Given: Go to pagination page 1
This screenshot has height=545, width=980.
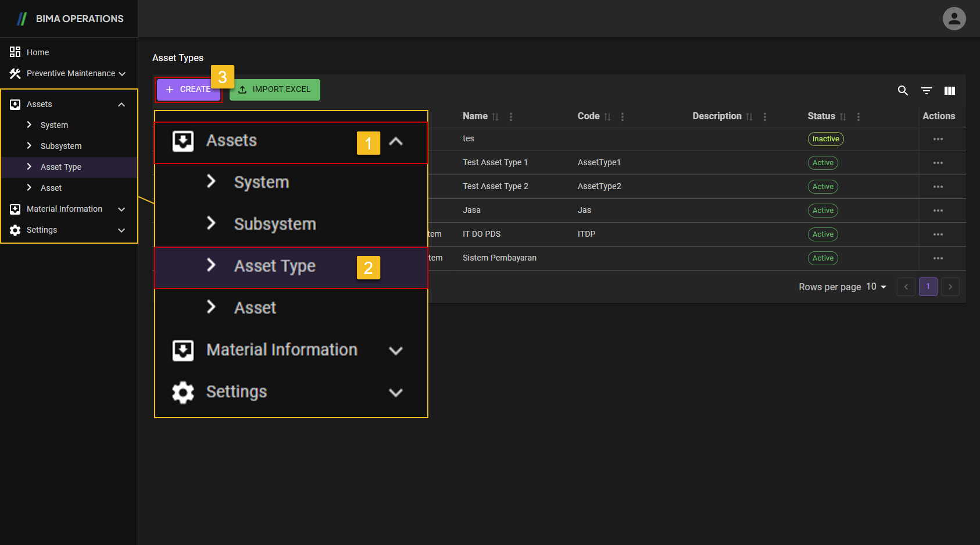Looking at the screenshot, I should coord(928,287).
